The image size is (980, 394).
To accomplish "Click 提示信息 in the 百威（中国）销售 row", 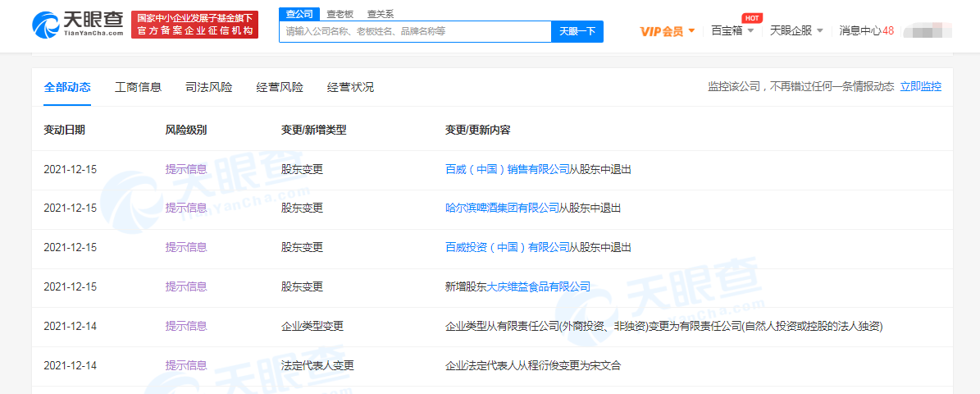I will click(186, 169).
